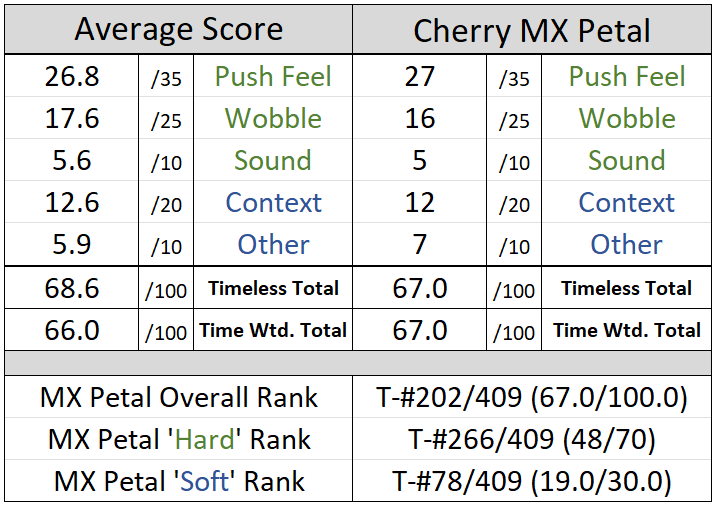Image resolution: width=714 pixels, height=508 pixels.
Task: Click "/10" in the Average Score Sound row
Action: pyautogui.click(x=166, y=163)
